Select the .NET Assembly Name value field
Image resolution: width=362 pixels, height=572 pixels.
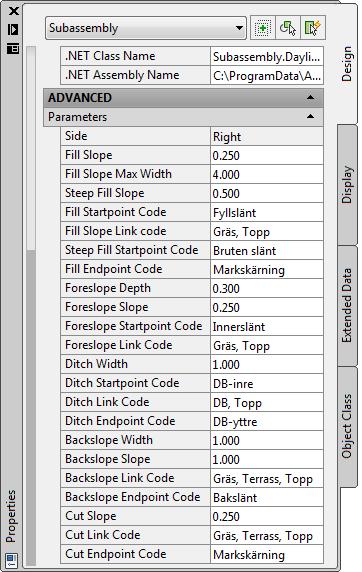[x=267, y=75]
